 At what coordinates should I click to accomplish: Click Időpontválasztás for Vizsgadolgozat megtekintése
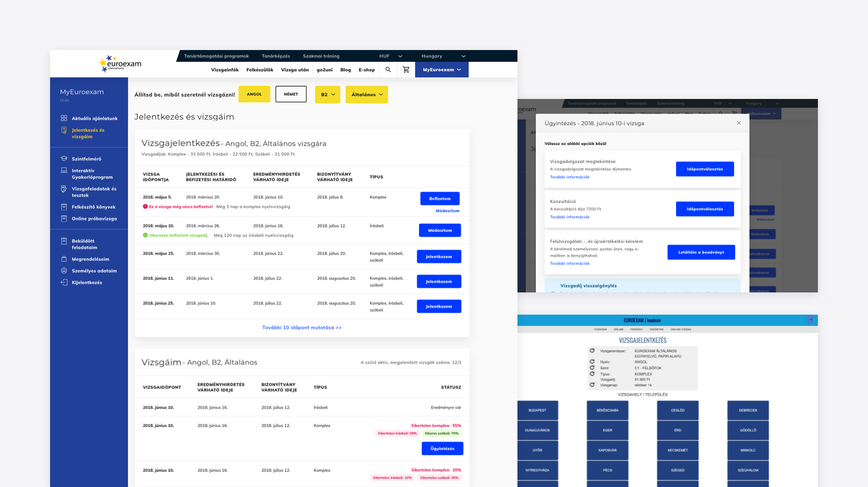point(705,169)
